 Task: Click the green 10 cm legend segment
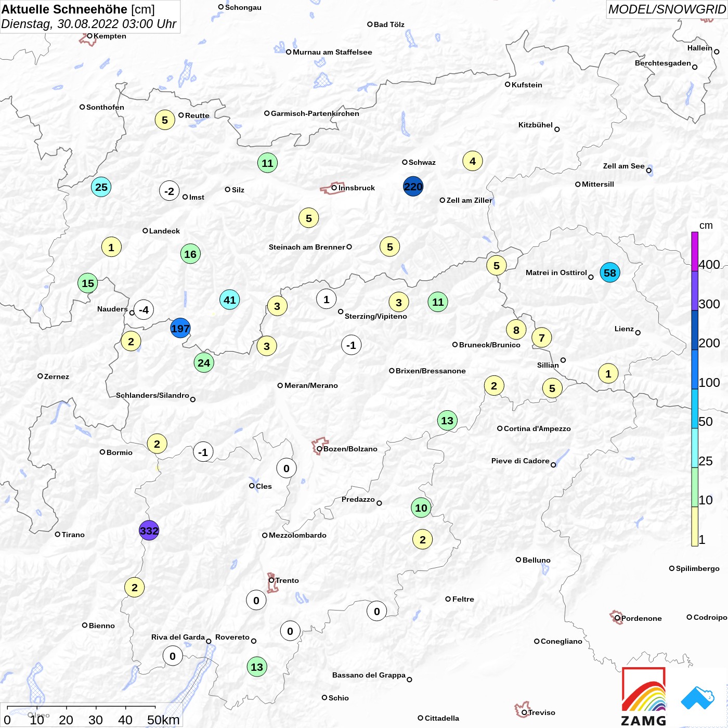[695, 487]
